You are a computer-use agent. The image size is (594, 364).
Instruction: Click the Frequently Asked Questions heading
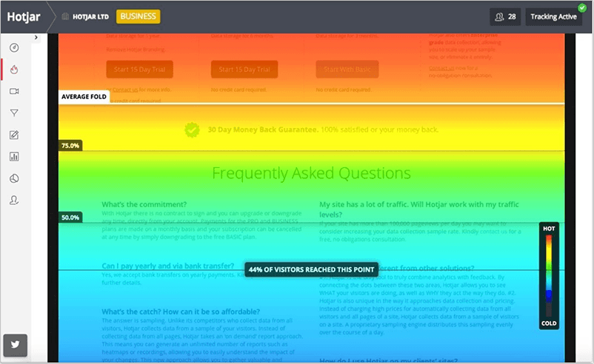tap(311, 173)
